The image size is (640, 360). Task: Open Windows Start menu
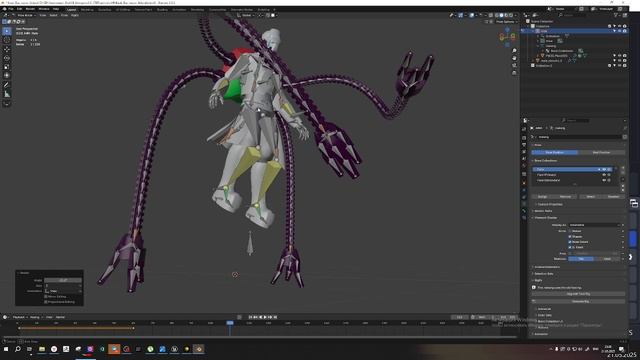[6, 349]
